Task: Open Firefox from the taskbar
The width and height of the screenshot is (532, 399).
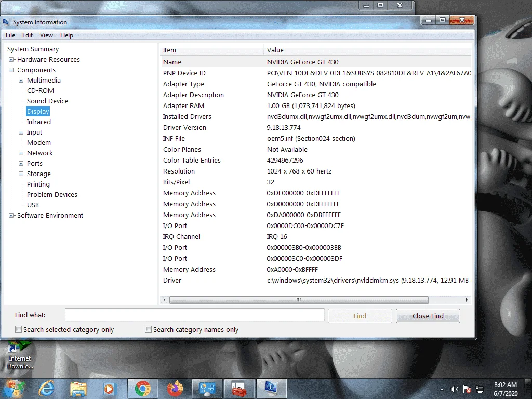Action: point(175,389)
